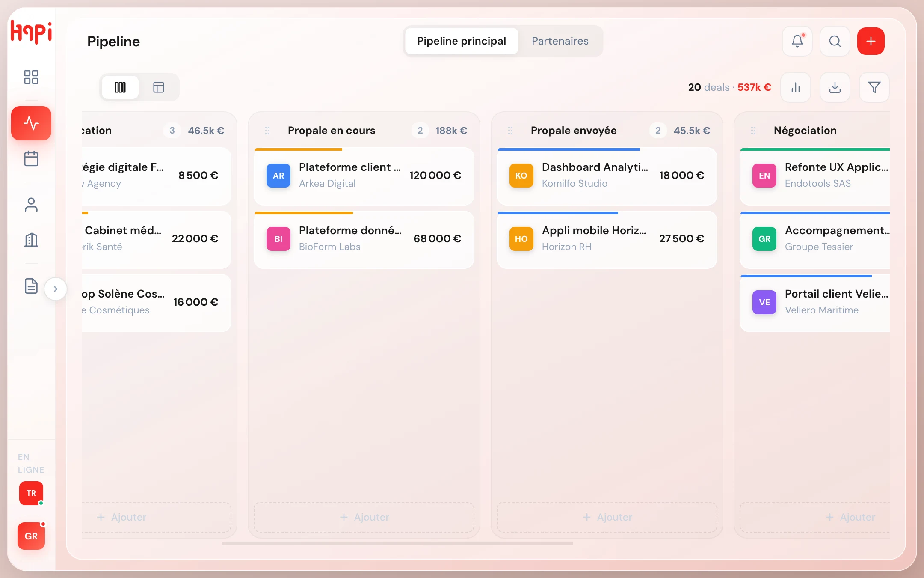
Task: Click the TR online user avatar
Action: point(31,493)
